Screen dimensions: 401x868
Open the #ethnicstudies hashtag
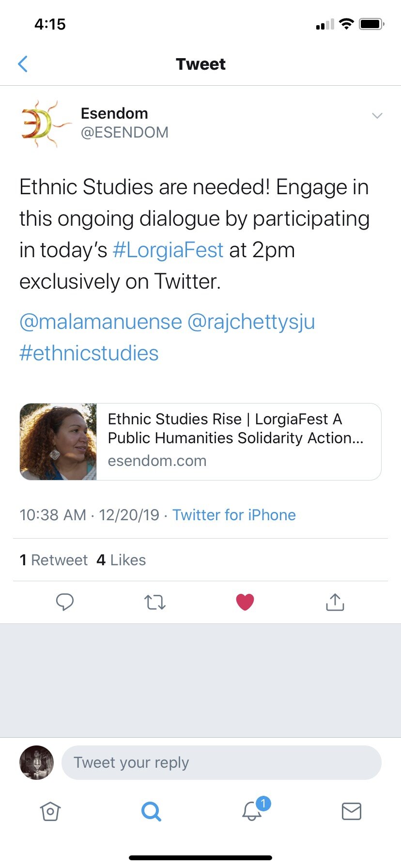[x=89, y=353]
